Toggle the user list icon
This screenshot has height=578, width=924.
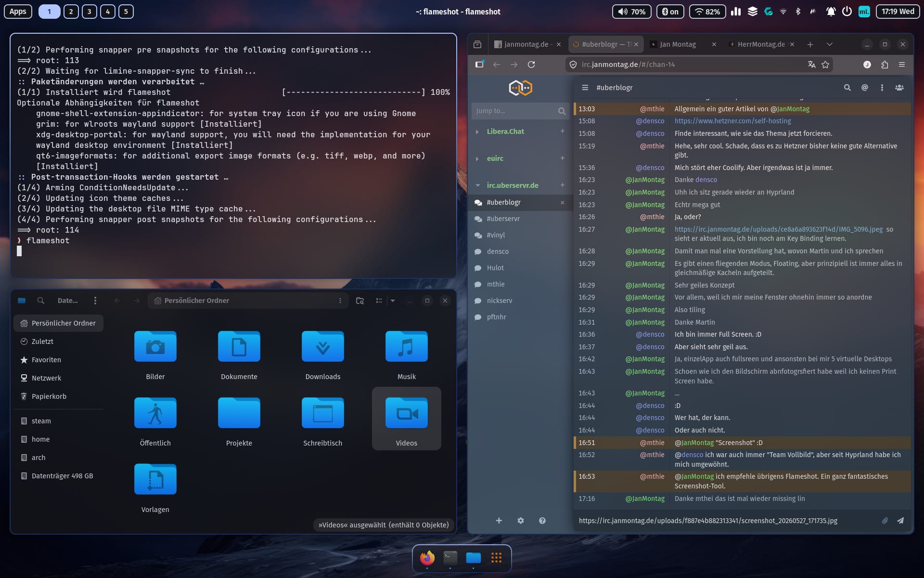click(899, 88)
